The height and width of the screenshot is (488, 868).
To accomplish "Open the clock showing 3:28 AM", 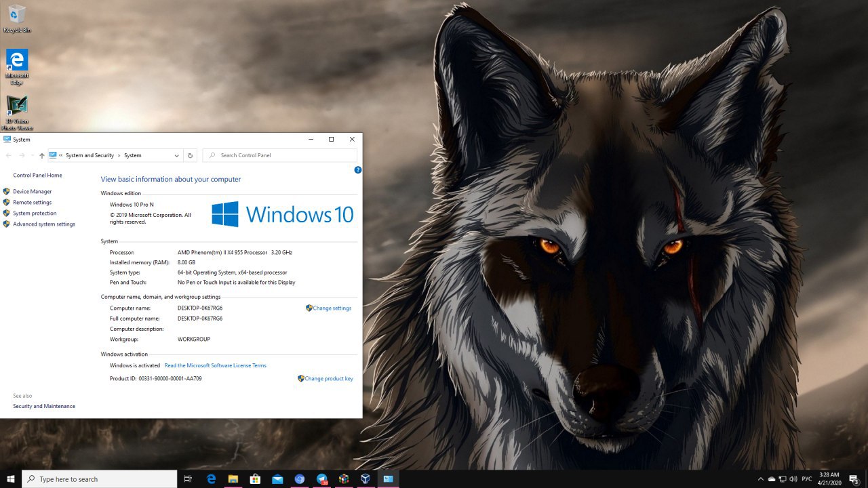I will point(829,479).
